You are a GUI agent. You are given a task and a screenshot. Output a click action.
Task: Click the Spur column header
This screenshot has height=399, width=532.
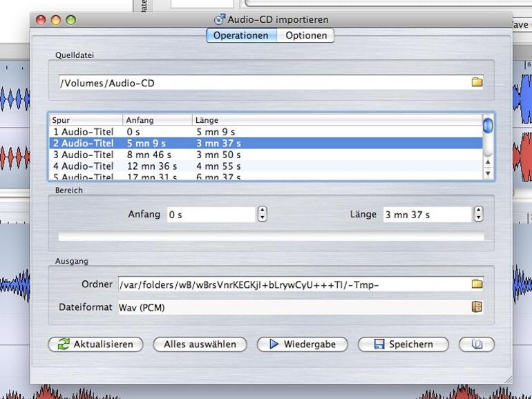(x=86, y=120)
